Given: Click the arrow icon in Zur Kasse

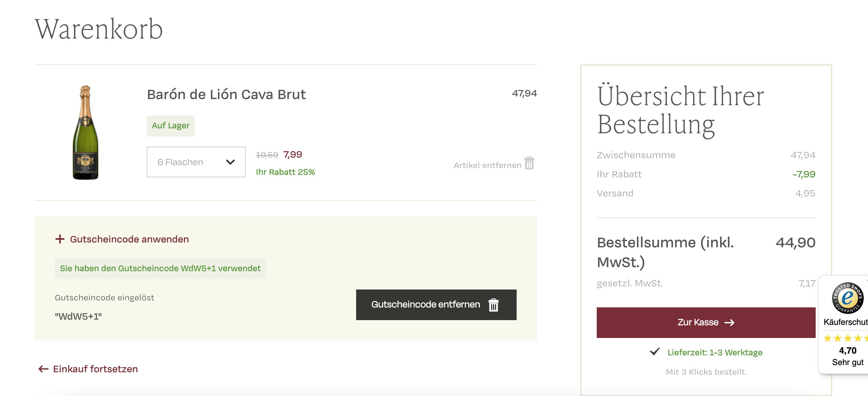Looking at the screenshot, I should pyautogui.click(x=730, y=323).
